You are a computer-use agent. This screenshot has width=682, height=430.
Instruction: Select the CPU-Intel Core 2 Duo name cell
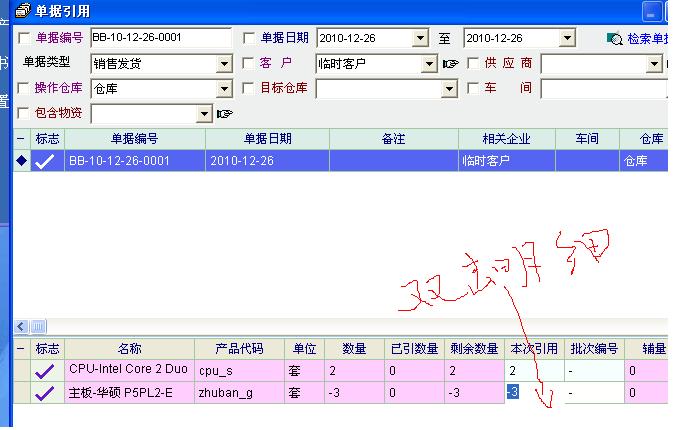128,370
